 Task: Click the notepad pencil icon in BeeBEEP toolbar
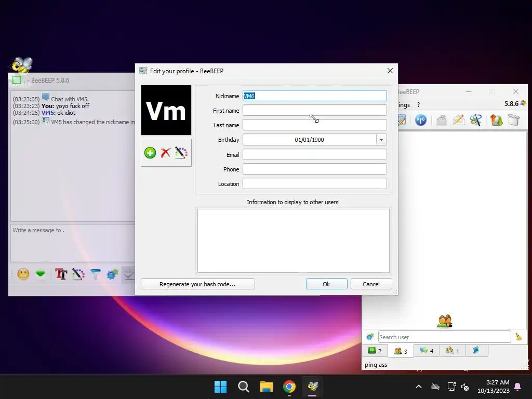click(402, 120)
